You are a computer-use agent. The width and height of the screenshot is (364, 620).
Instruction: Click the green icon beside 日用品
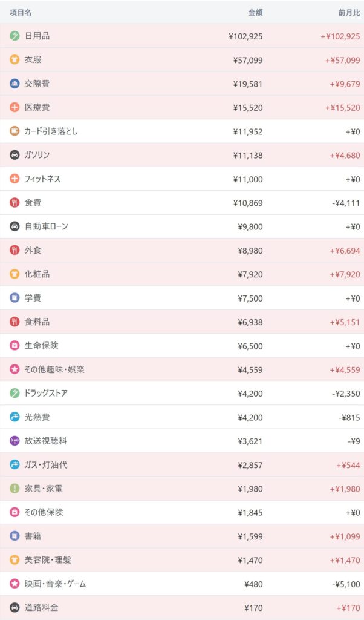pyautogui.click(x=15, y=36)
